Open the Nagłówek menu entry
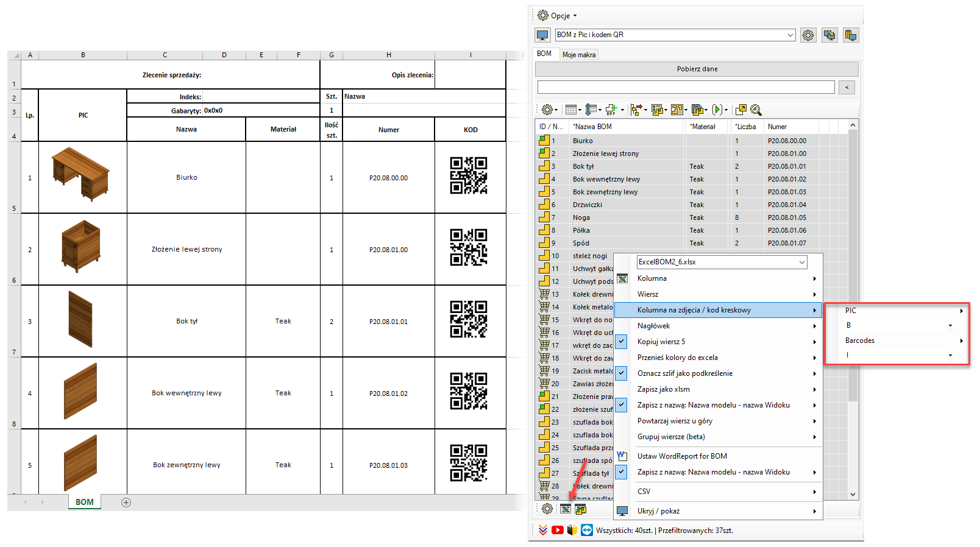The image size is (980, 547). point(718,326)
